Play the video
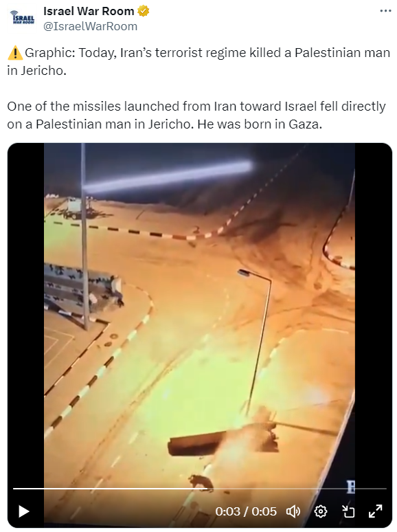This screenshot has height=532, width=397. tap(23, 511)
